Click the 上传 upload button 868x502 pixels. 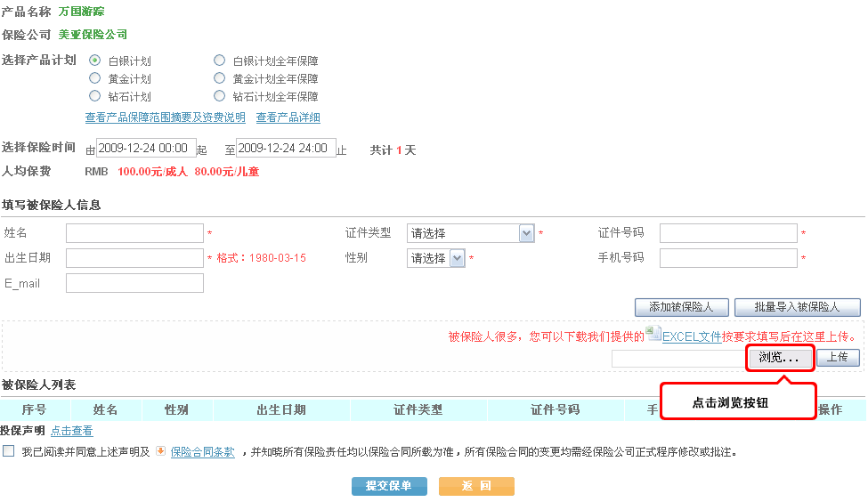click(838, 357)
